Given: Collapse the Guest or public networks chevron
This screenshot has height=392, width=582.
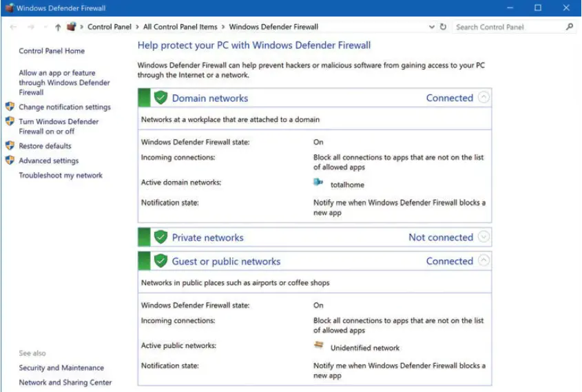Looking at the screenshot, I should coord(484,261).
